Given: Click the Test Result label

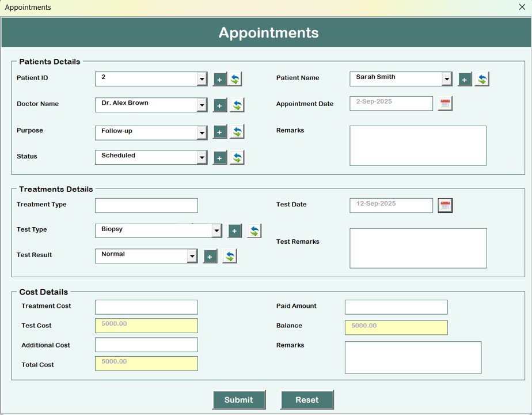Looking at the screenshot, I should (35, 255).
